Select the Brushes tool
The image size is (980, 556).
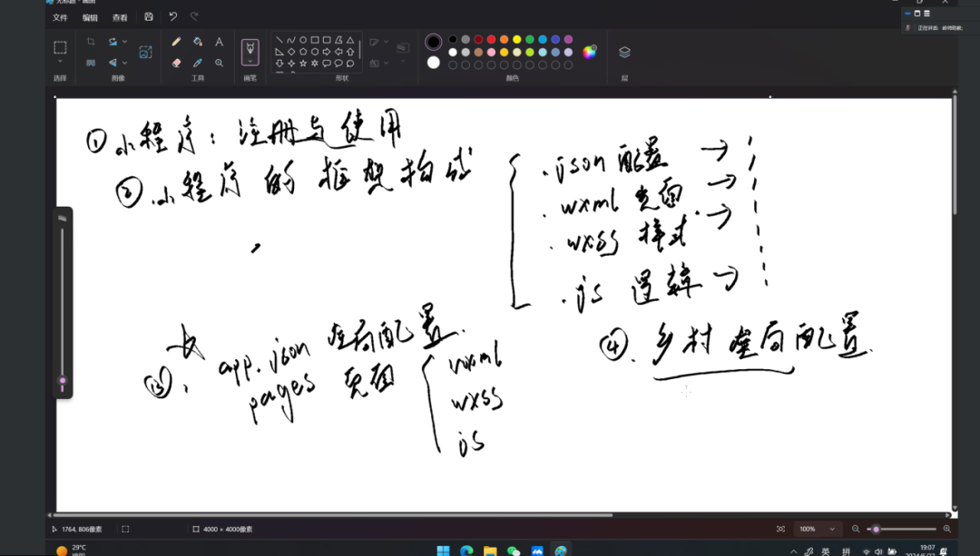(x=250, y=48)
